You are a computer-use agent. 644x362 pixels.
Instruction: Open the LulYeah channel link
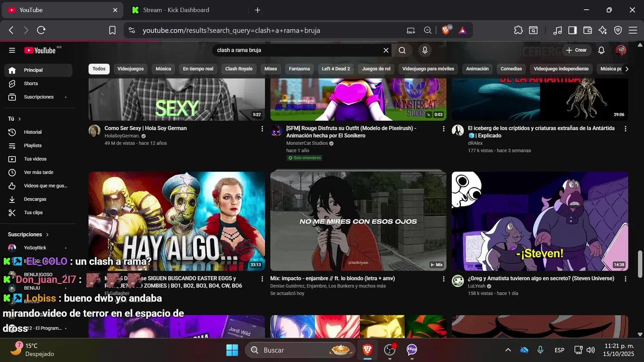[477, 286]
